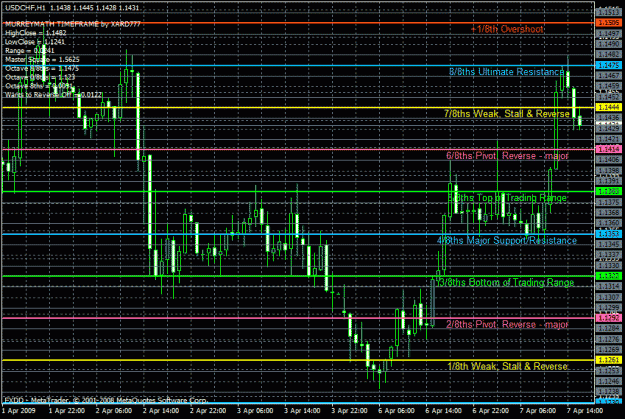Click the 1 Apr 2009 date label
This screenshot has width=625, height=419.
coord(19,411)
